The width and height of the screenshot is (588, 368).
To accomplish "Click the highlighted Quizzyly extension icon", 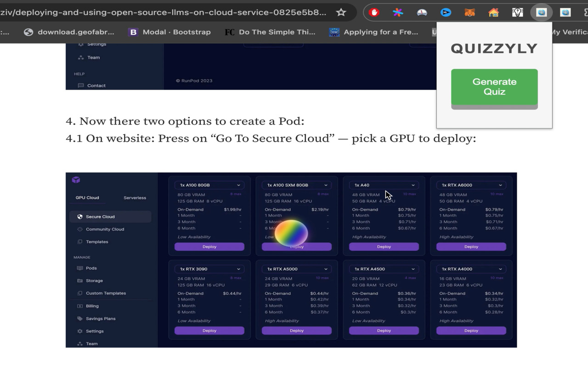I will coord(541,12).
